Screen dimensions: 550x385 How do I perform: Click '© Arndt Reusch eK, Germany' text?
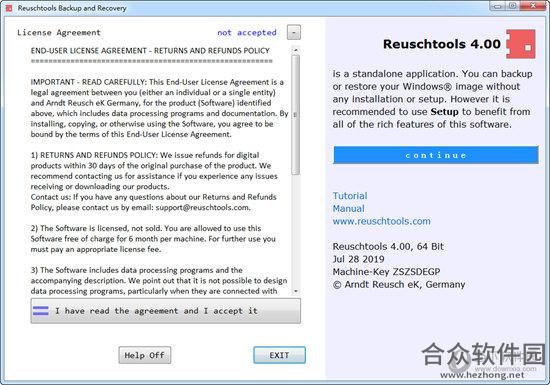(399, 284)
